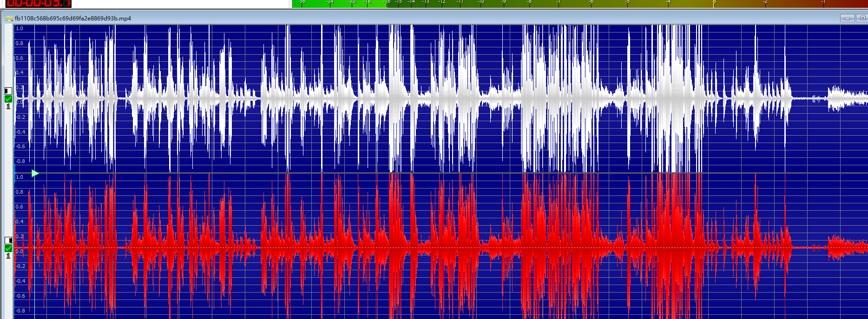This screenshot has height=319, width=868.
Task: Click the red digital time counter display
Action: click(38, 4)
